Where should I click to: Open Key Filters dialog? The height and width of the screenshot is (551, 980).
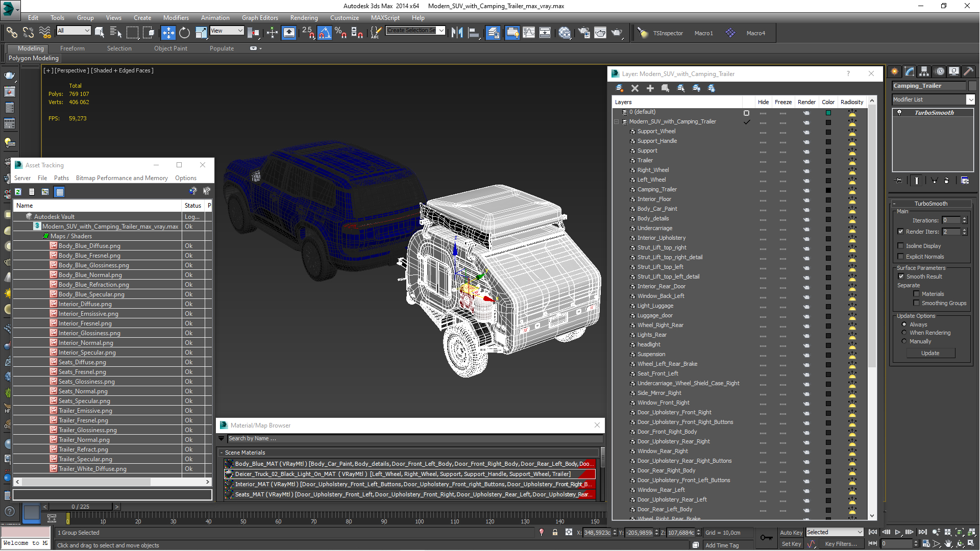click(840, 544)
